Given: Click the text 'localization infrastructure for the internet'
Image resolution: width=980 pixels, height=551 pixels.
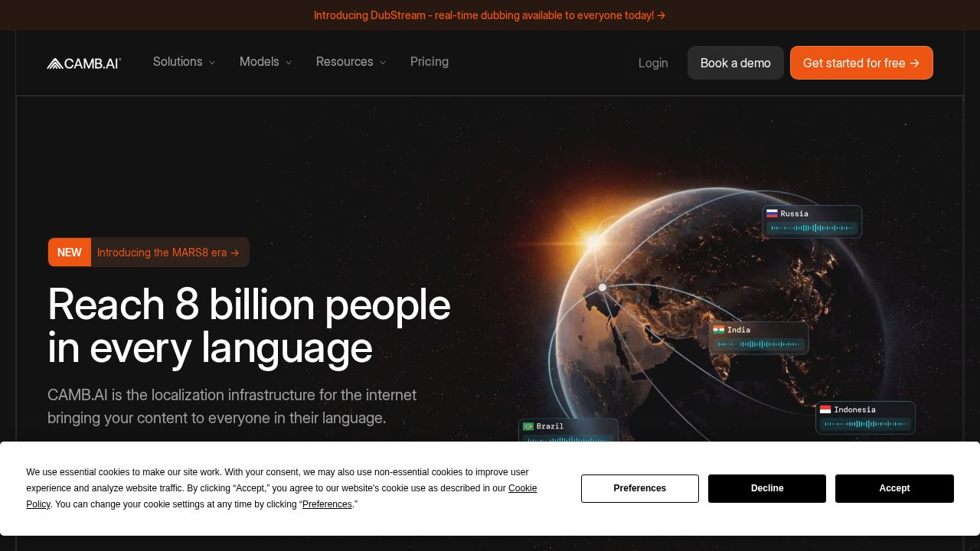Looking at the screenshot, I should tap(284, 395).
